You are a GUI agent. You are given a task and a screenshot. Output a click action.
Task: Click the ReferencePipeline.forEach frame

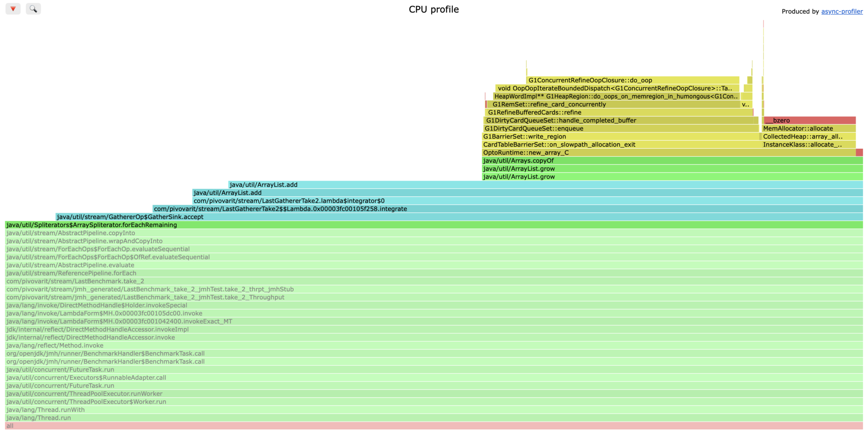(434, 273)
